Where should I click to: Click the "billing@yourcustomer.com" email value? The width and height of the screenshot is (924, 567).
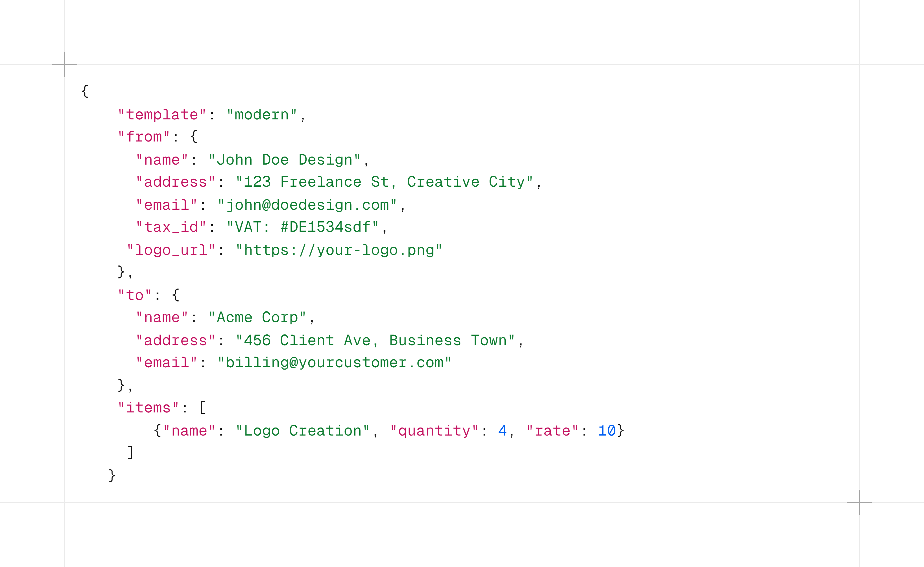pos(334,363)
